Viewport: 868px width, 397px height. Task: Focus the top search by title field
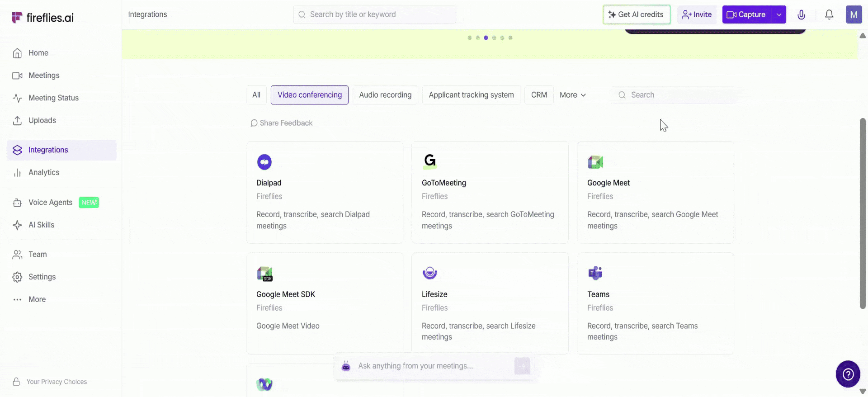(x=375, y=14)
